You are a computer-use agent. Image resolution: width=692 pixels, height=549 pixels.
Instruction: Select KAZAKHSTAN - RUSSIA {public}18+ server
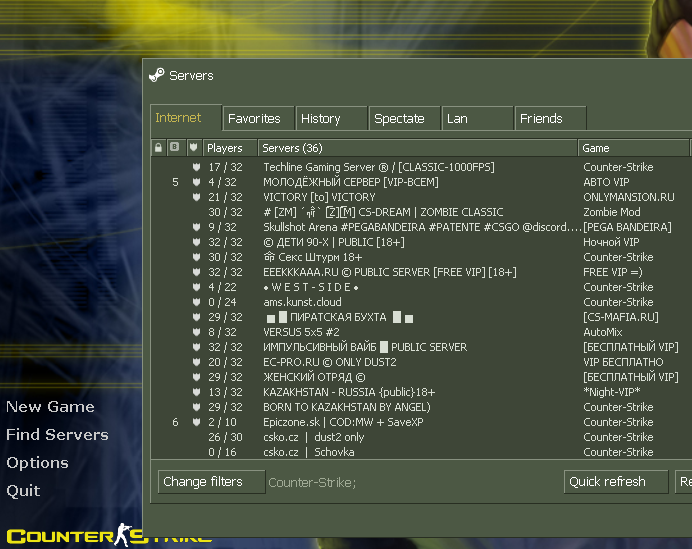point(421,392)
